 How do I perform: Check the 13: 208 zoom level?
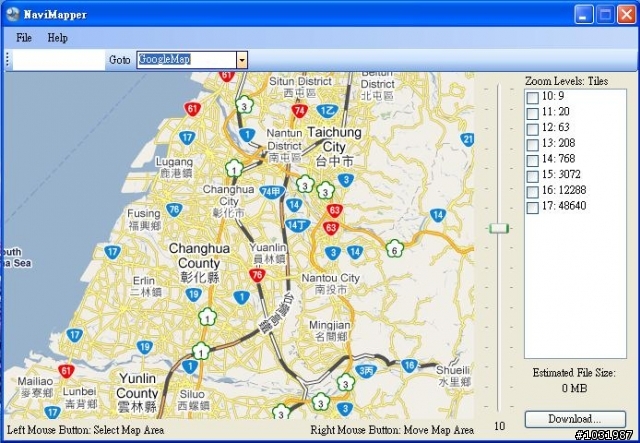tap(533, 145)
